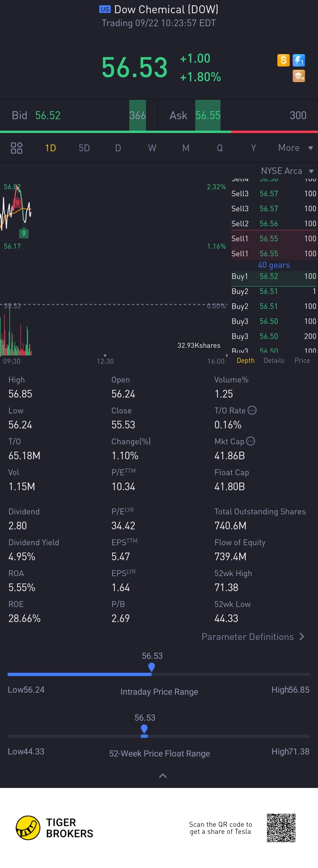This screenshot has width=318, height=868.
Task: Tap the Mkt Cap info icon
Action: pos(251,441)
